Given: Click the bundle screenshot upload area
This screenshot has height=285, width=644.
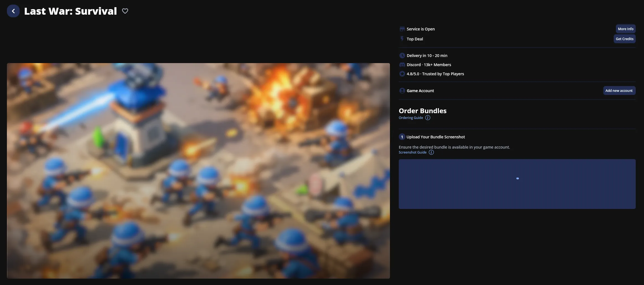Looking at the screenshot, I should pyautogui.click(x=517, y=184).
